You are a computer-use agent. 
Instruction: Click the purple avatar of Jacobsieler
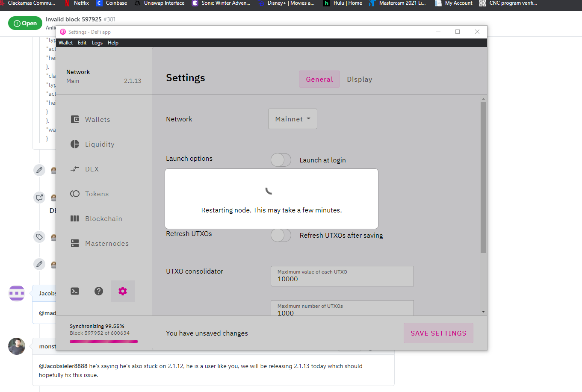(17, 293)
